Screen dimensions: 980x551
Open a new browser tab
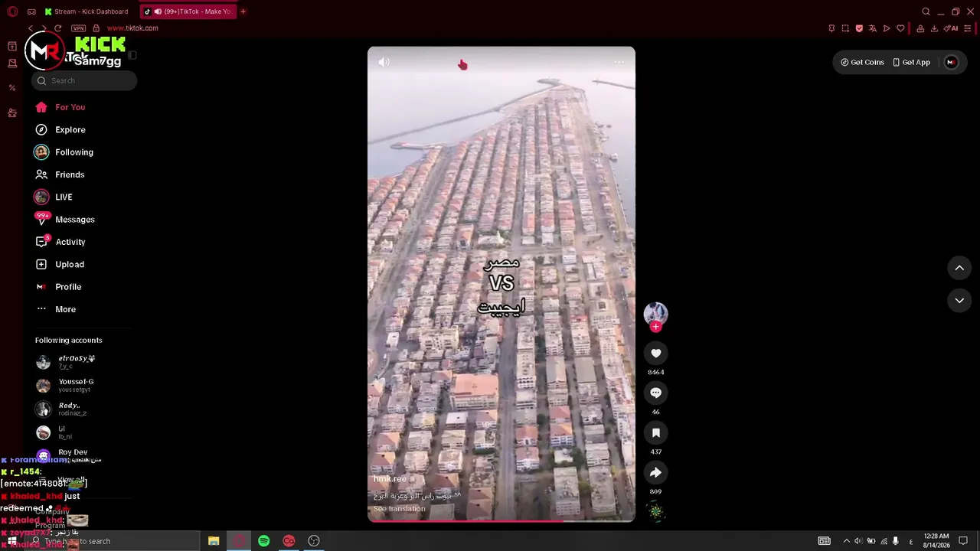click(243, 11)
